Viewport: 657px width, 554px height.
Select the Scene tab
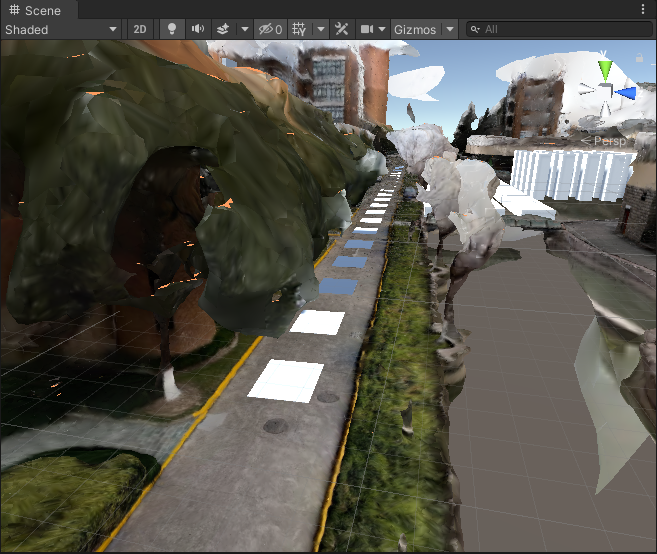(36, 10)
